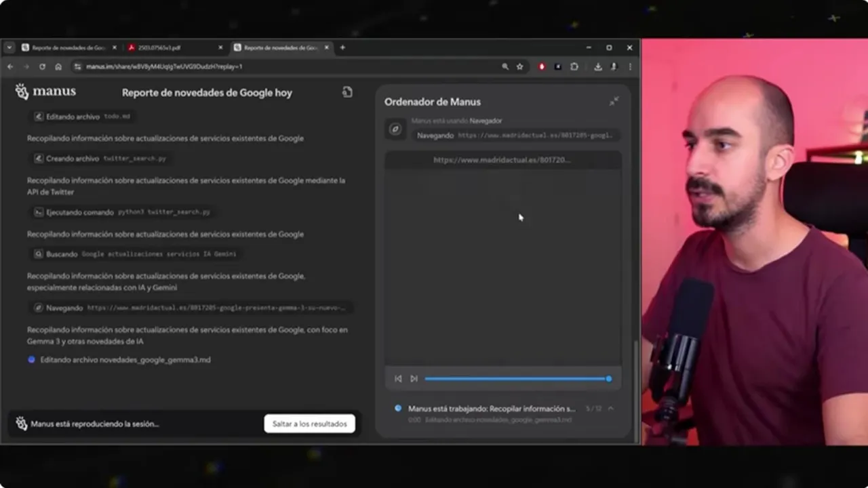Open the Navegando madridactual.es step in chat
The width and height of the screenshot is (868, 488).
click(x=192, y=308)
